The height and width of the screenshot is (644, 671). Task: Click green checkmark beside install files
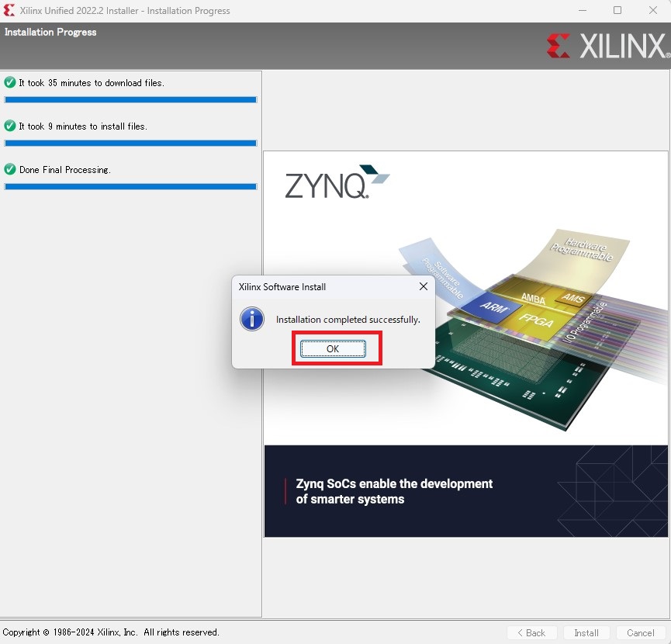10,126
